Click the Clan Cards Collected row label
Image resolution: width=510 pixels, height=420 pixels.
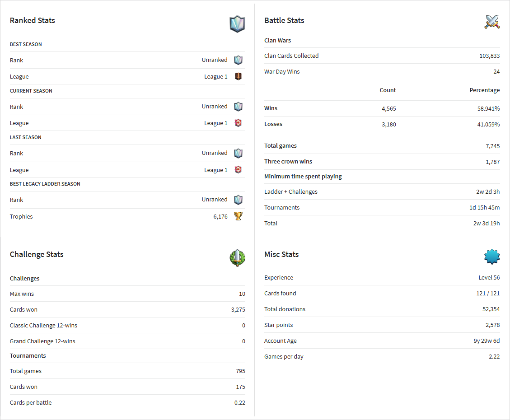pos(291,56)
